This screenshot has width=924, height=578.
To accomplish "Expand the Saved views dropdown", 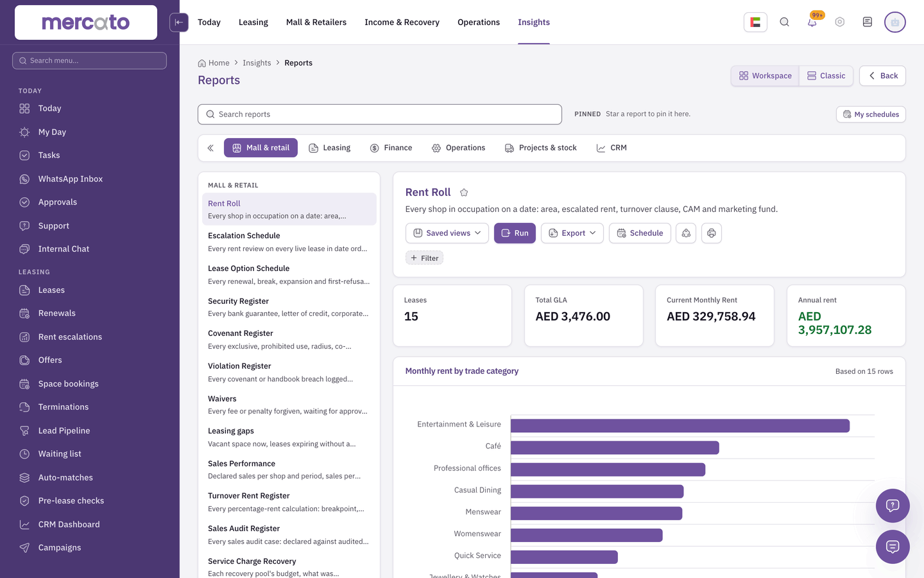I will 447,233.
